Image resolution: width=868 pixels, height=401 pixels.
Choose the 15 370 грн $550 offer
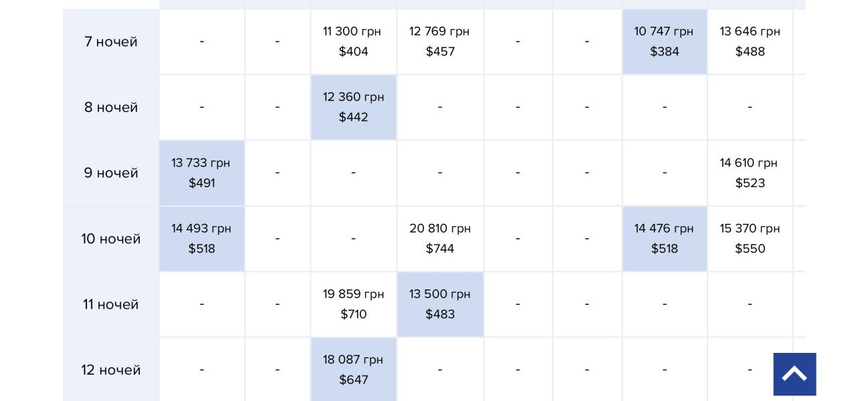[x=750, y=239]
